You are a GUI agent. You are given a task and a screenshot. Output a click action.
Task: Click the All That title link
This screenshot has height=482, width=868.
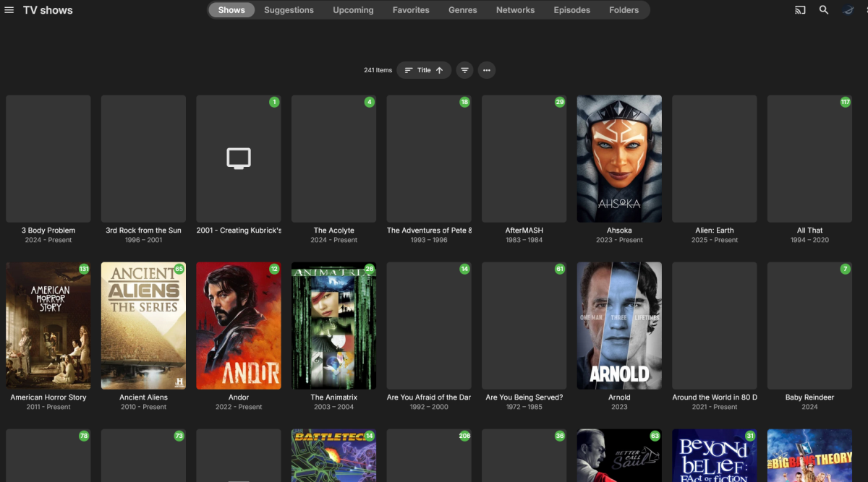click(x=810, y=231)
